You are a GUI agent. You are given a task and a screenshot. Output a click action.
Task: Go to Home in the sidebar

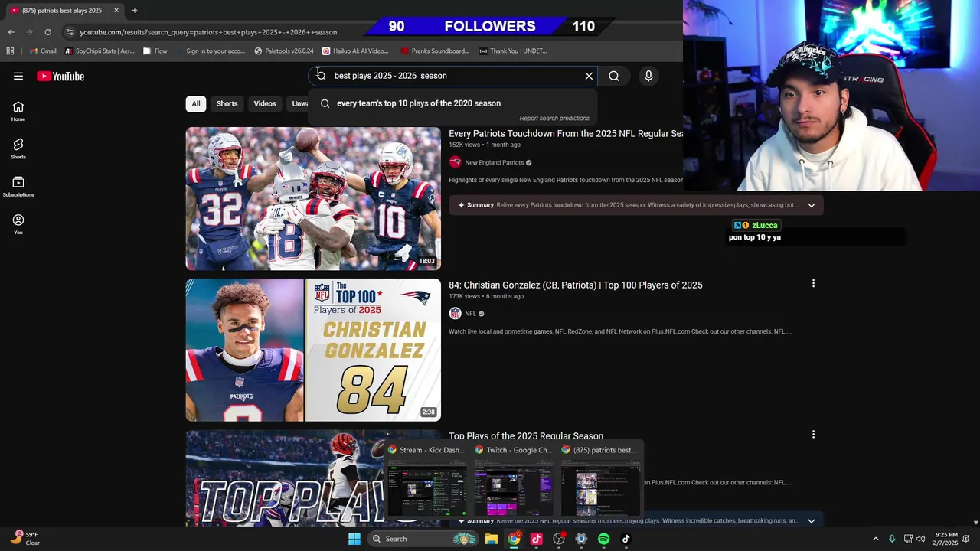tap(18, 111)
